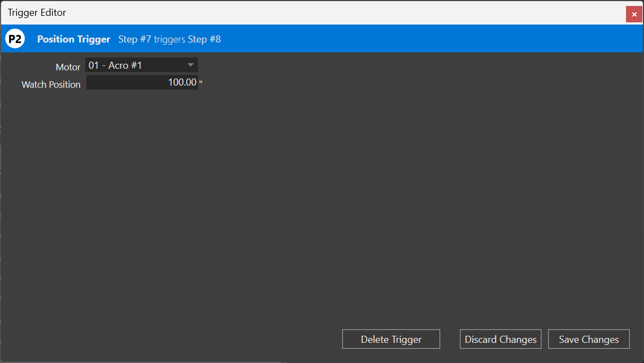Click the "Position Trigger" heading
Screen dimensions: 644x363
pos(74,39)
